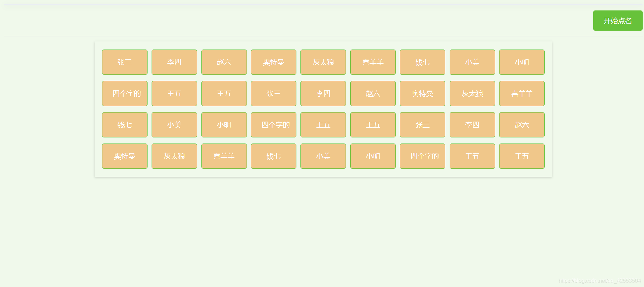Select 张三 card in the first row
Screen dimensions: 644x287
(125, 62)
